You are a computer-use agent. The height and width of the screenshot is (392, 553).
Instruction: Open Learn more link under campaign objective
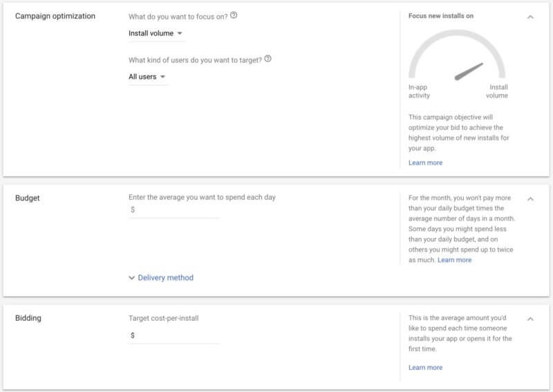[425, 162]
